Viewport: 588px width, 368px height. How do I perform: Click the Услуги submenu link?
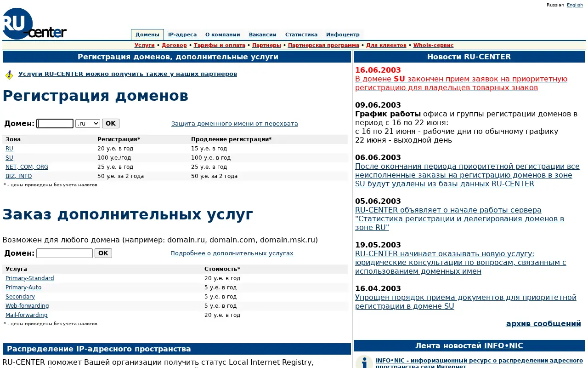[145, 45]
